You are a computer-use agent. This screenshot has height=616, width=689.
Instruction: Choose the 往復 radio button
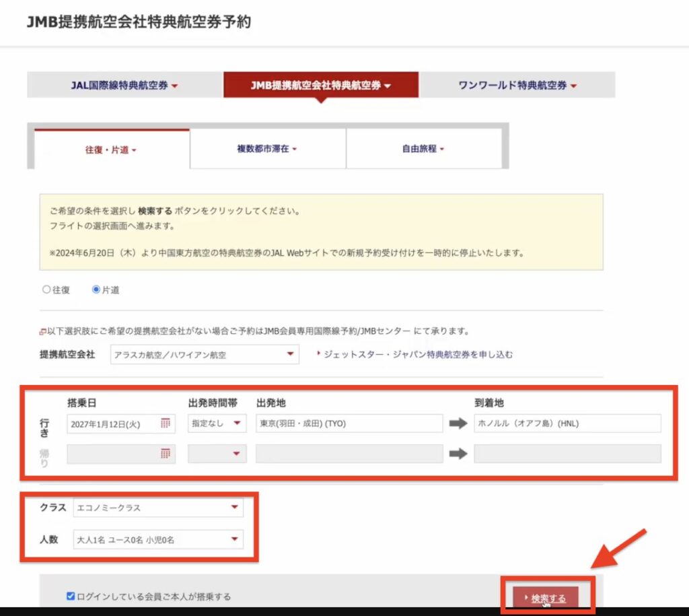tap(46, 289)
